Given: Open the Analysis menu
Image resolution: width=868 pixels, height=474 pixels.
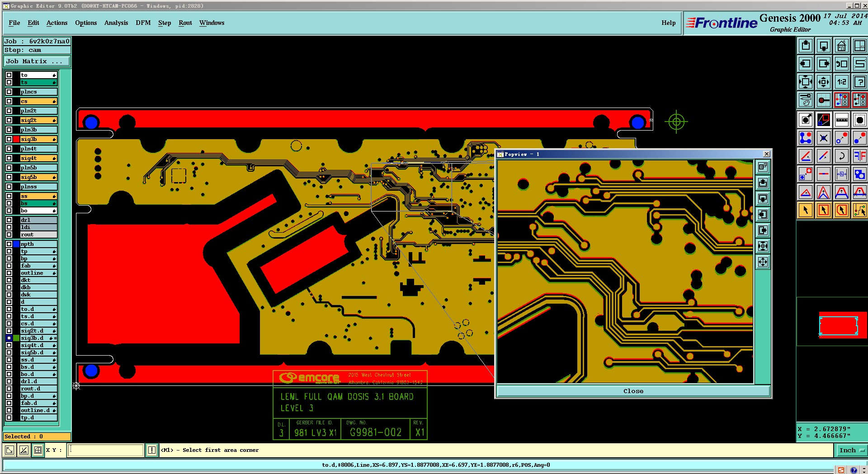Looking at the screenshot, I should [116, 23].
